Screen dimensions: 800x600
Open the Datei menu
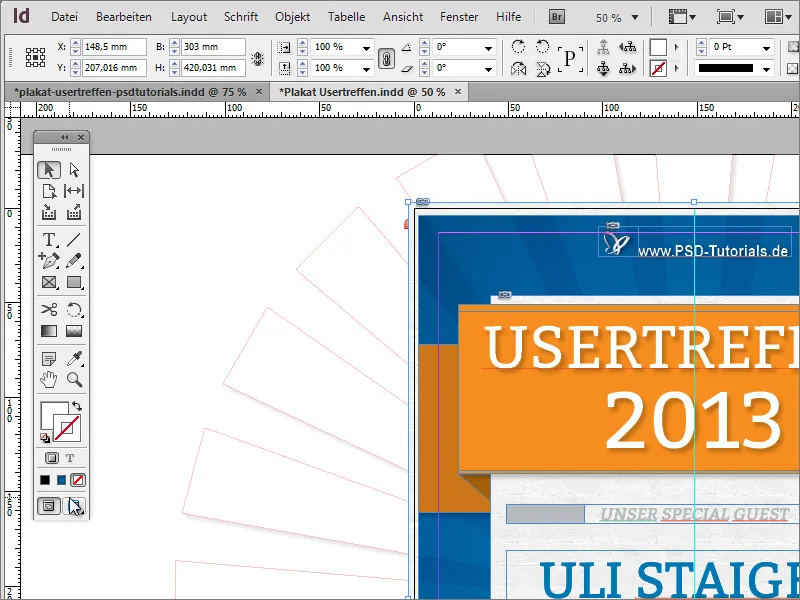tap(64, 17)
